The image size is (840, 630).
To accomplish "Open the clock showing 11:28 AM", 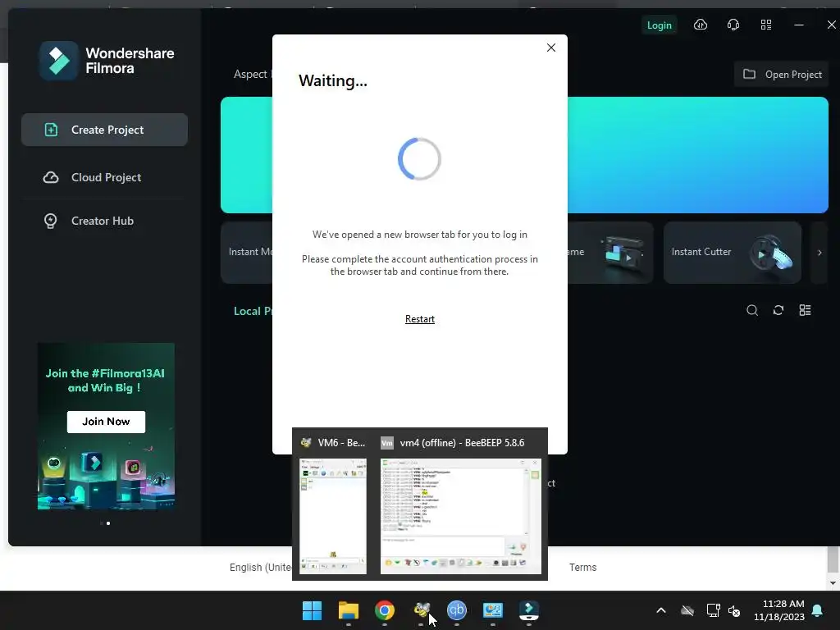I will (x=779, y=610).
